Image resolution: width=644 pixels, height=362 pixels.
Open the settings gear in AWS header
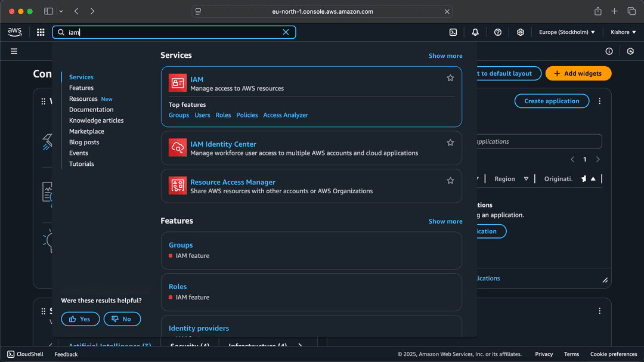tap(521, 32)
